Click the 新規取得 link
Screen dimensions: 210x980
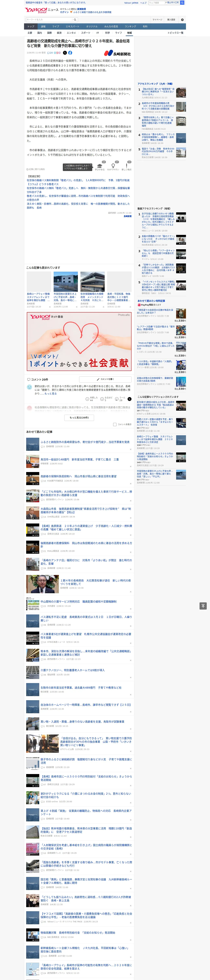point(82,9)
